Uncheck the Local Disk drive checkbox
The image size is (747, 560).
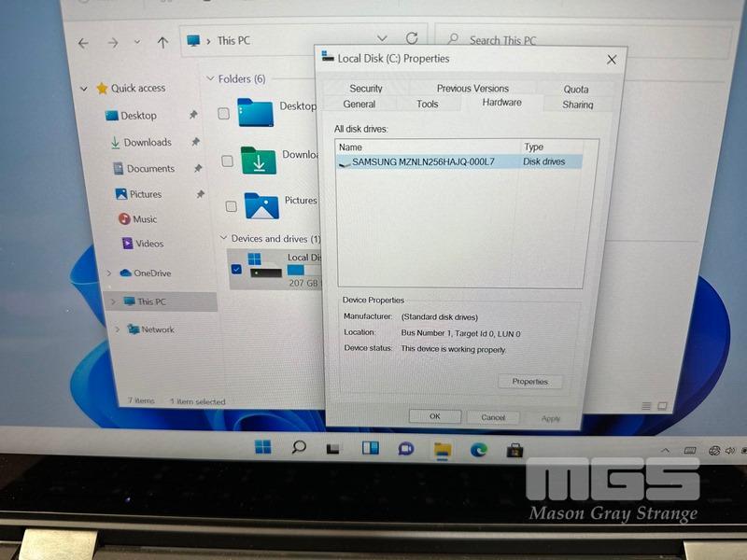click(x=236, y=270)
